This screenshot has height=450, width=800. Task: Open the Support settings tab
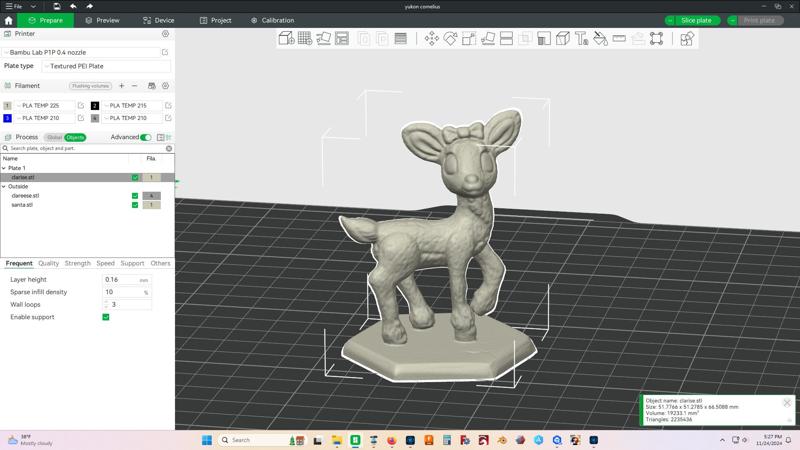(132, 263)
